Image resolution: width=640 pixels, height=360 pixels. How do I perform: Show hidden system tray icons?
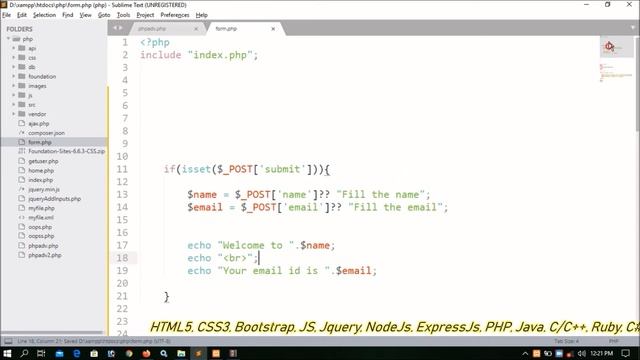[525, 353]
